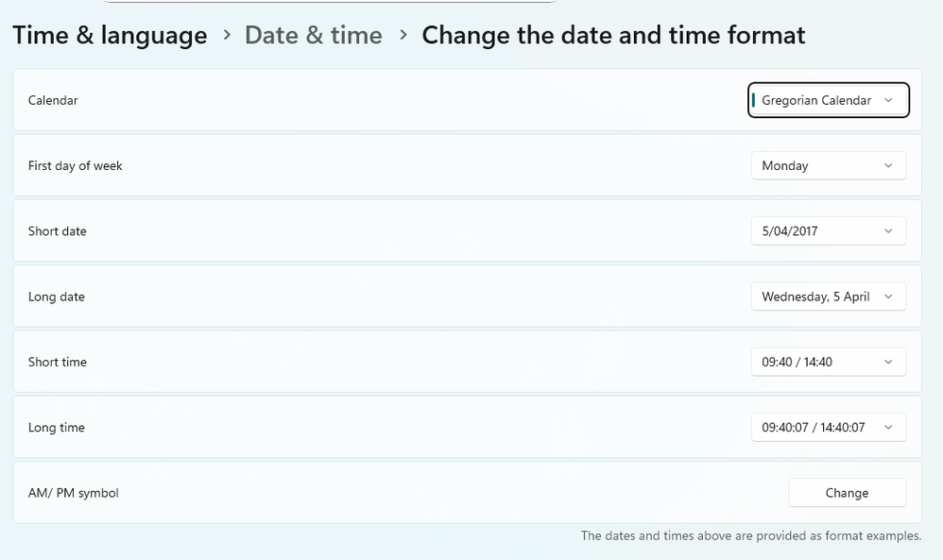Click the chevron arrow beside 09:40 / 14:40
The image size is (943, 560).
point(888,362)
